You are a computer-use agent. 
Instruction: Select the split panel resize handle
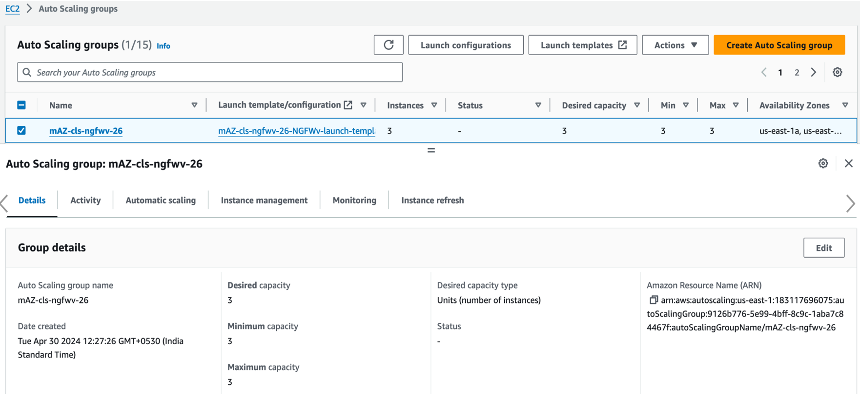(431, 150)
